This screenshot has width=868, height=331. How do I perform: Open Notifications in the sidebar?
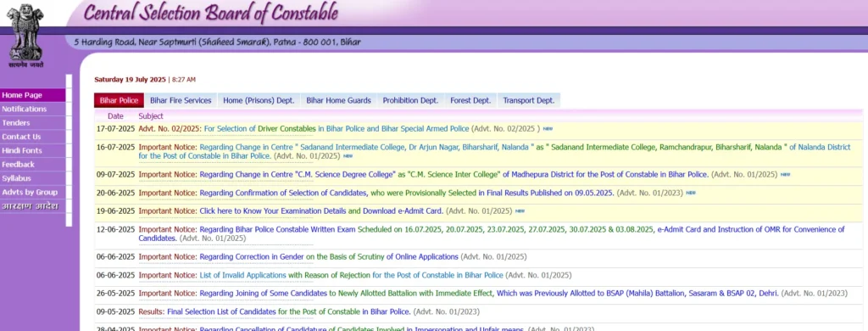pyautogui.click(x=33, y=109)
